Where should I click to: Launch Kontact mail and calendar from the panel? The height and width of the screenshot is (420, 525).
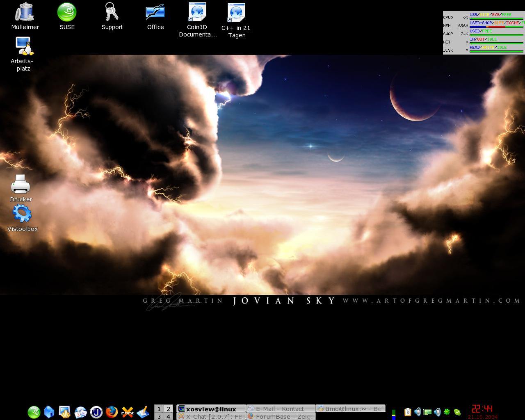click(80, 412)
